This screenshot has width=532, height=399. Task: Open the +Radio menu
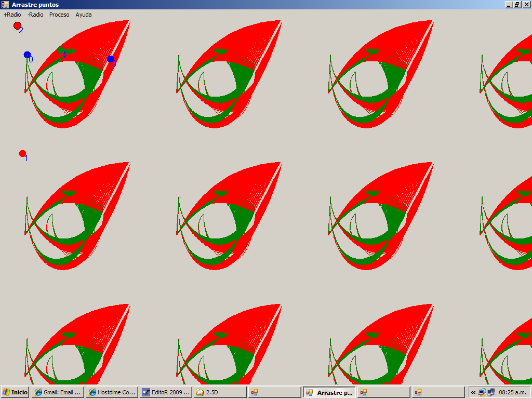[x=12, y=15]
